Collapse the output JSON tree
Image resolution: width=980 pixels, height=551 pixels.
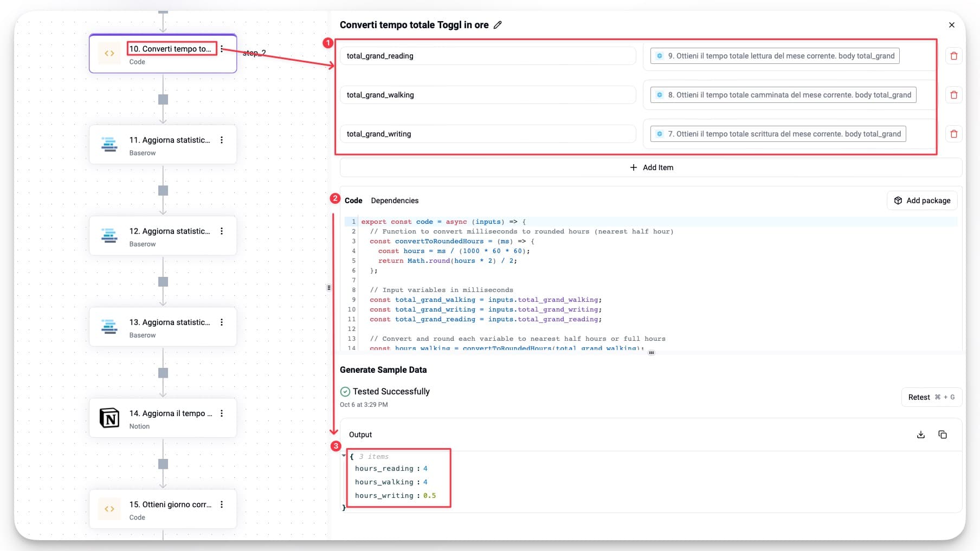[x=344, y=456]
